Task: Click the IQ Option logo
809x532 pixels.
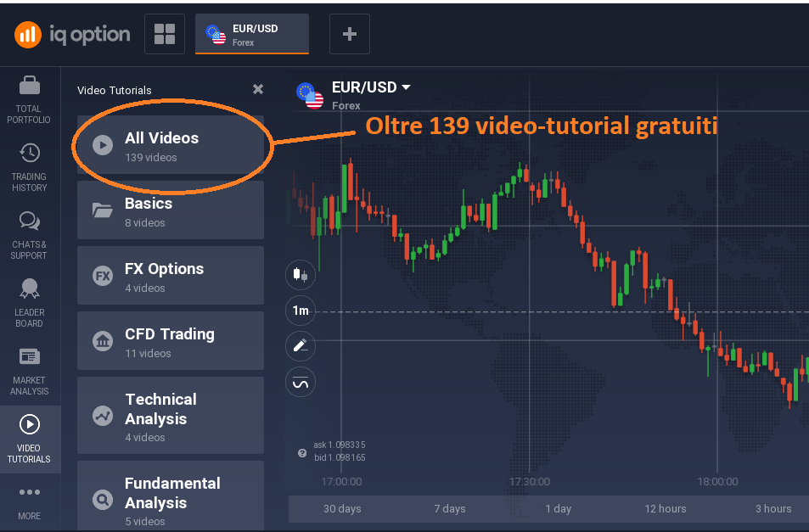Action: tap(72, 35)
